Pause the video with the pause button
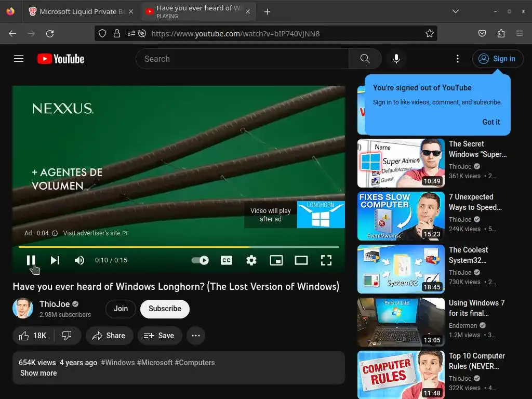 click(x=31, y=260)
